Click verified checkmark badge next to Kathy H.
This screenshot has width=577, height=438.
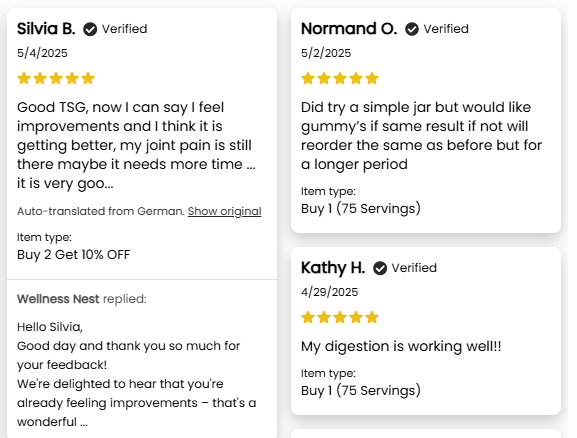[380, 268]
